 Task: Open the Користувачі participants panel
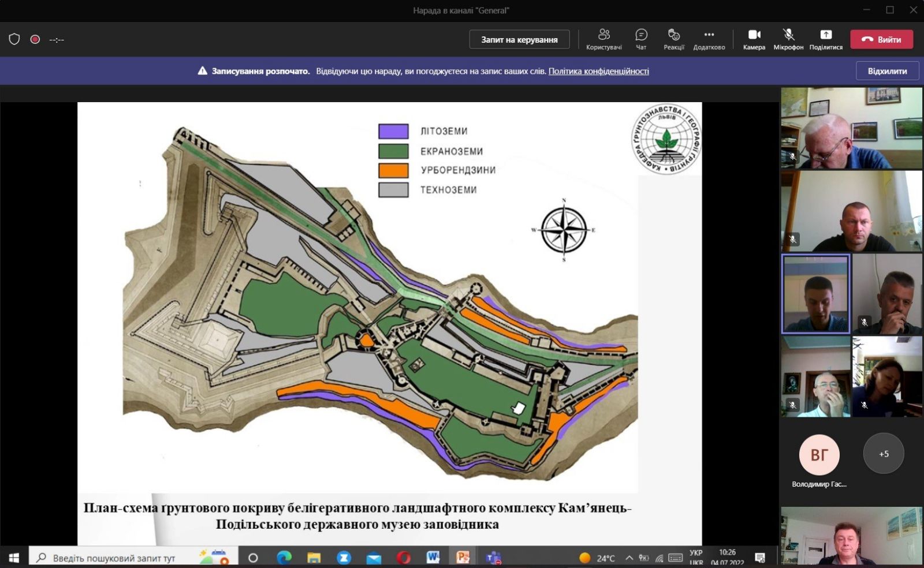(x=603, y=39)
